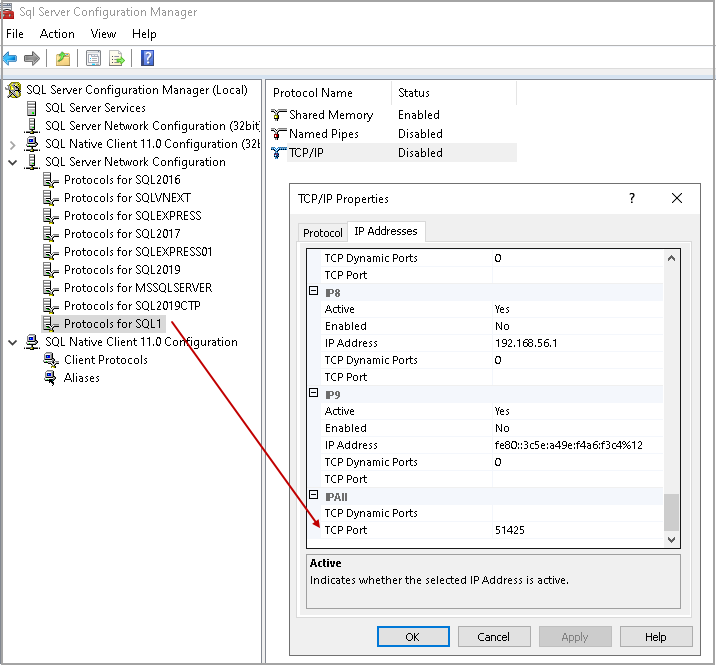Click the TCP/IP protocol icon
This screenshot has height=665, width=716.
click(x=278, y=153)
